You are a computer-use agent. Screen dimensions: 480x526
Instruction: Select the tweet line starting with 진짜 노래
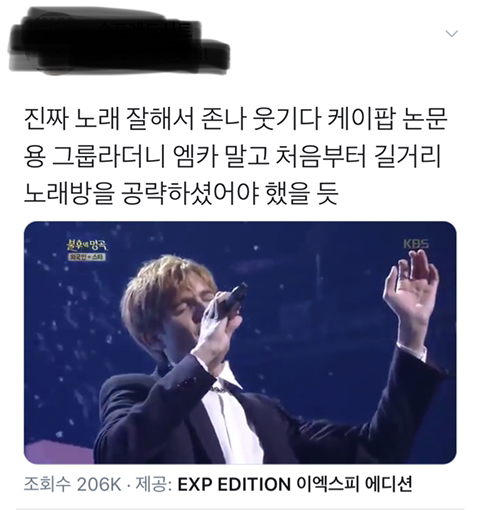click(x=236, y=118)
